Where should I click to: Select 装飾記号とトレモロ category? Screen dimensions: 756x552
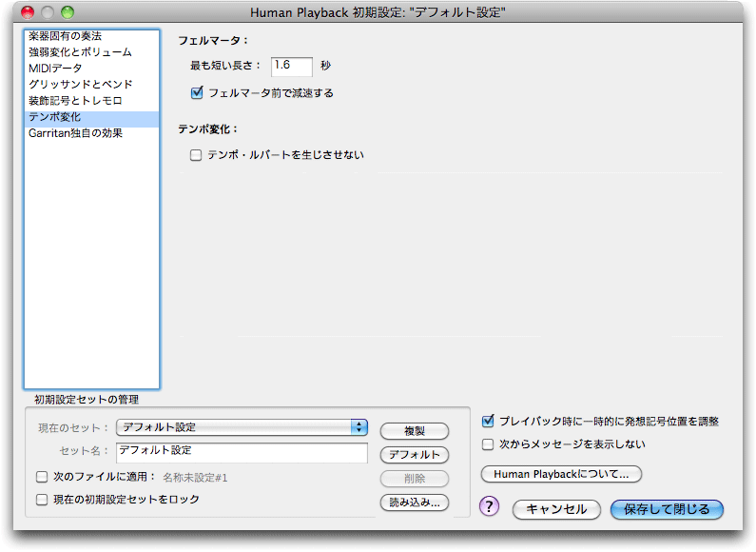coord(91,100)
